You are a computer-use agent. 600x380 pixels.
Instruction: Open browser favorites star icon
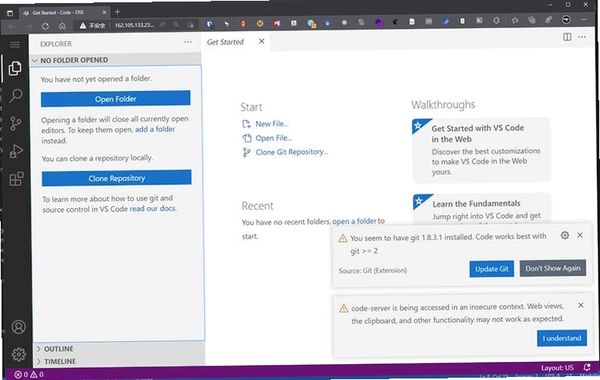[x=515, y=20]
